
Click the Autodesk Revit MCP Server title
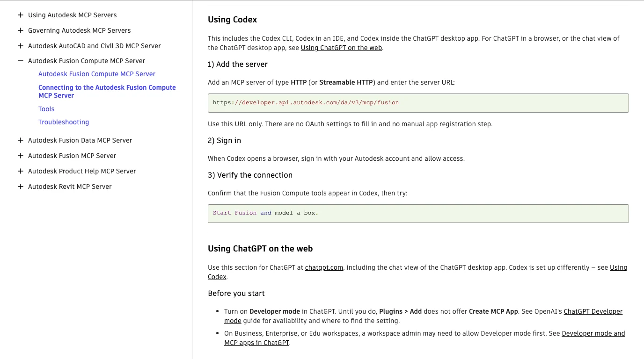70,187
